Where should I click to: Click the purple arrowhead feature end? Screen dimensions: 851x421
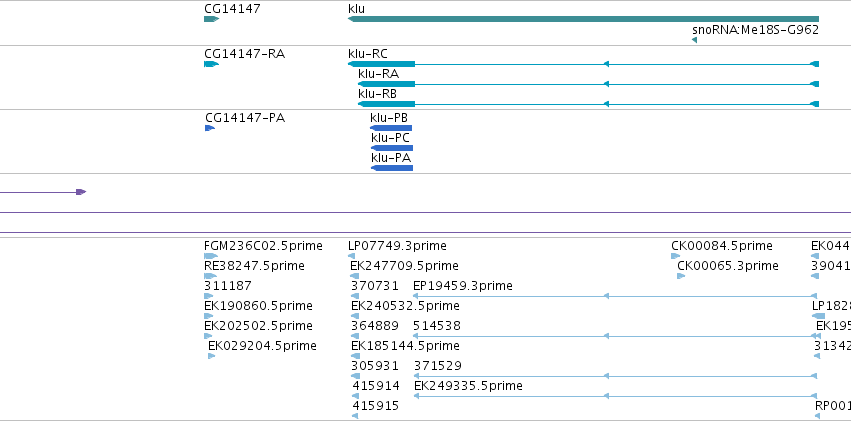tap(81, 192)
